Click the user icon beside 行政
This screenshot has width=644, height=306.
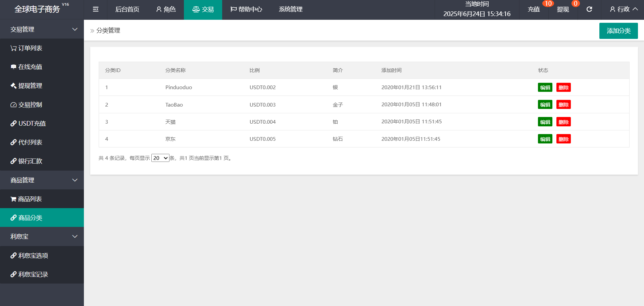click(612, 9)
